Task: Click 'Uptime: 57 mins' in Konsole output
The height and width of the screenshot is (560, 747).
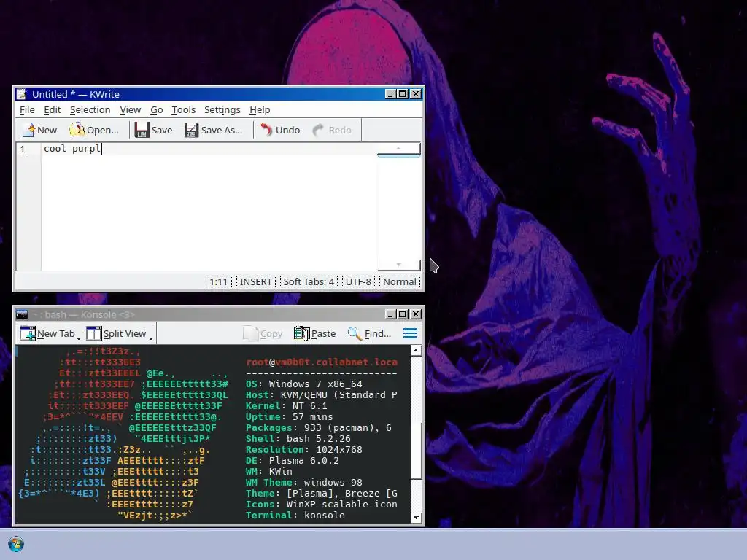Action: 289,416
